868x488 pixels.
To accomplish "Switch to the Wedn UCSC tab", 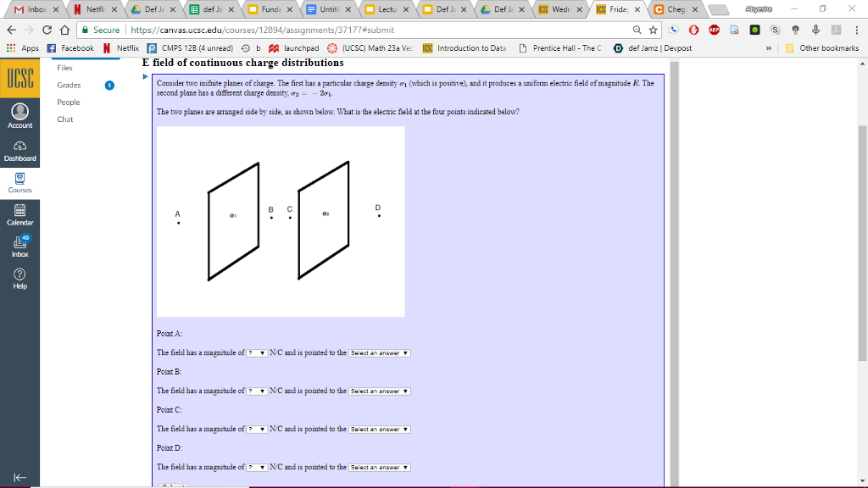I will 561,9.
